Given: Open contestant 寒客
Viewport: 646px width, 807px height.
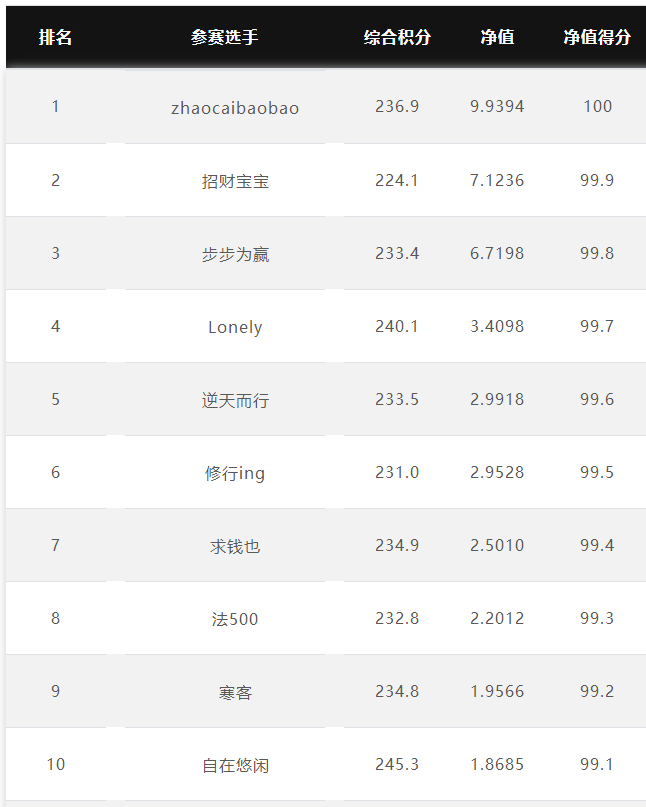Looking at the screenshot, I should coord(235,692).
